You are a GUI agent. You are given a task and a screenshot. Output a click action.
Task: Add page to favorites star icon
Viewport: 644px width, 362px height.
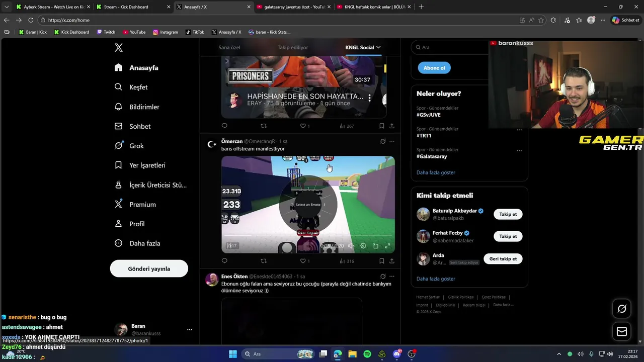pyautogui.click(x=541, y=20)
